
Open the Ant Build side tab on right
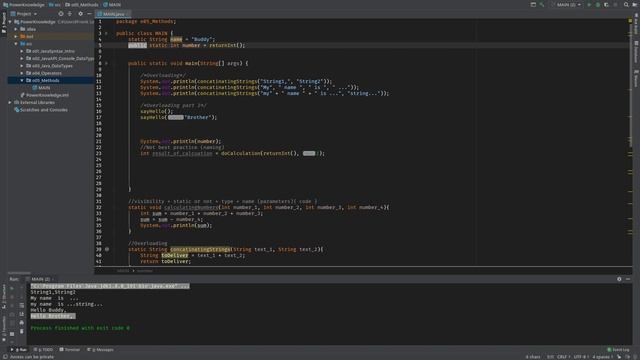click(636, 24)
